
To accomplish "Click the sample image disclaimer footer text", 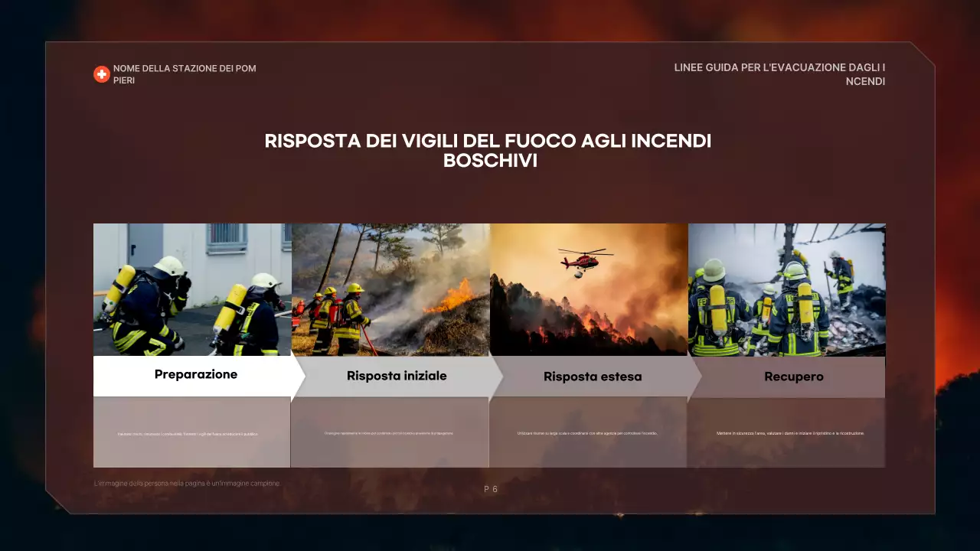I will coord(187,483).
